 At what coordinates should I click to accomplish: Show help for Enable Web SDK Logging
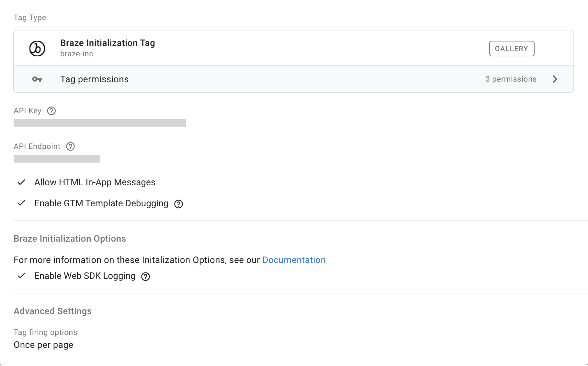coord(146,277)
